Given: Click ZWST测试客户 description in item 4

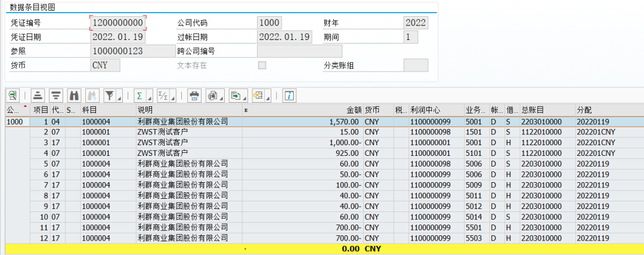Looking at the screenshot, I should coord(189,153).
